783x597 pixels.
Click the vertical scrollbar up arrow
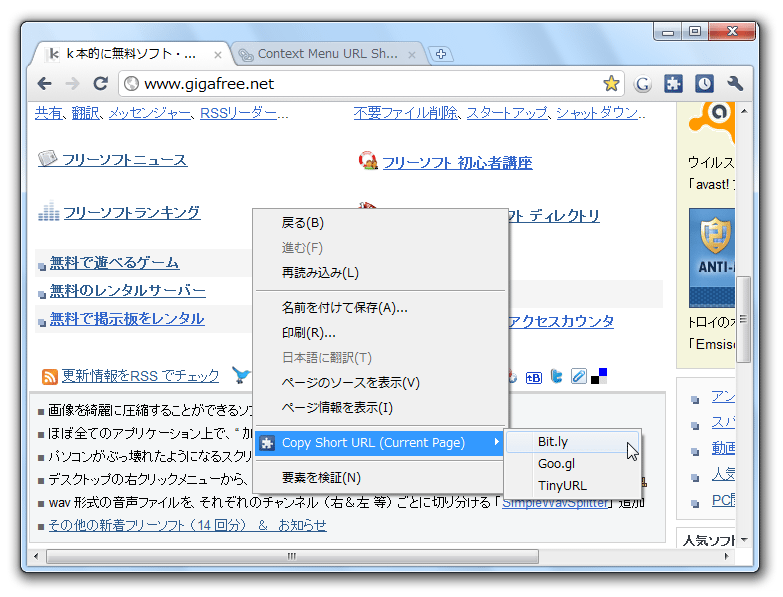click(744, 111)
